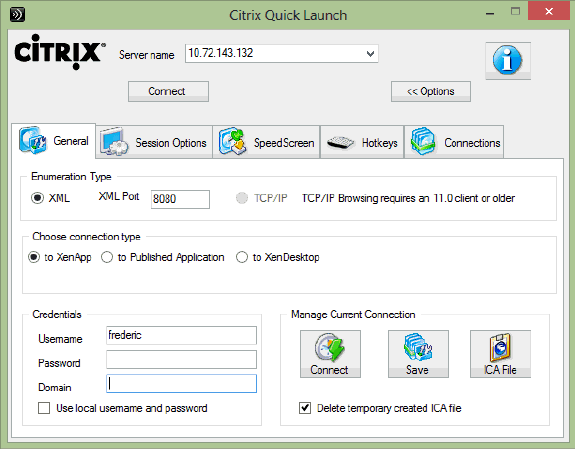Open the Connections tab

coord(454,142)
